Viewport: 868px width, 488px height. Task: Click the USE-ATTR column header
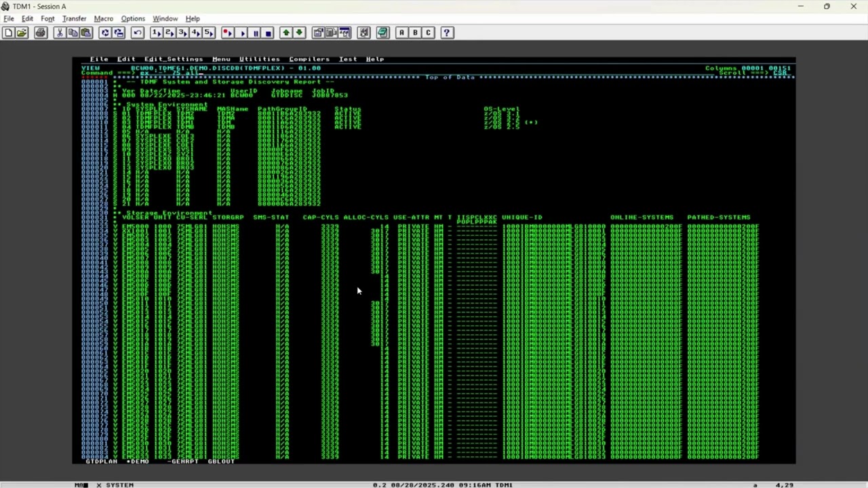(x=411, y=218)
